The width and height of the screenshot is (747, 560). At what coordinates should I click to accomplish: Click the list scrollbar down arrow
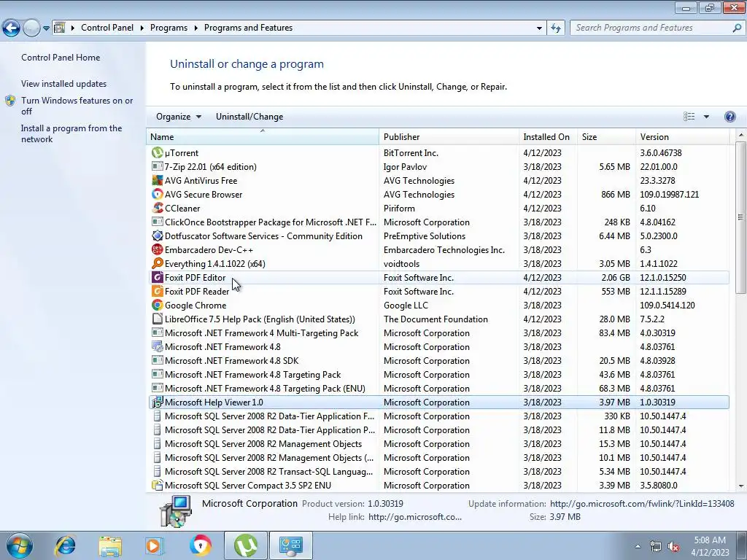[741, 486]
